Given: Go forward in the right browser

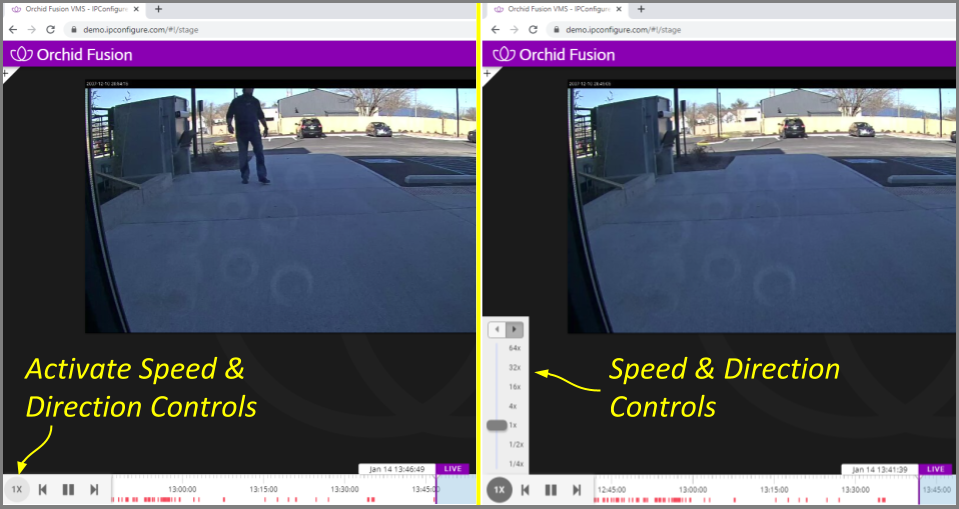Looking at the screenshot, I should pos(514,29).
